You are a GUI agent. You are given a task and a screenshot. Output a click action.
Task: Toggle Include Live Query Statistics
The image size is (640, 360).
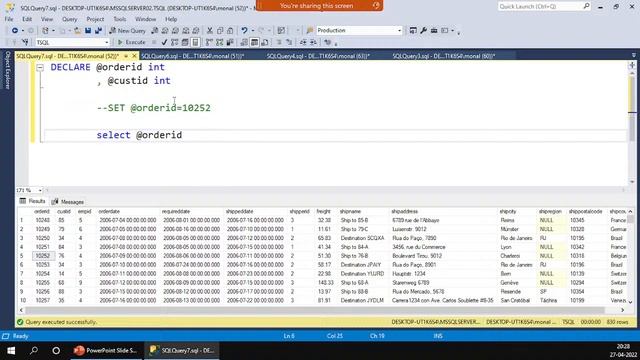pos(220,42)
